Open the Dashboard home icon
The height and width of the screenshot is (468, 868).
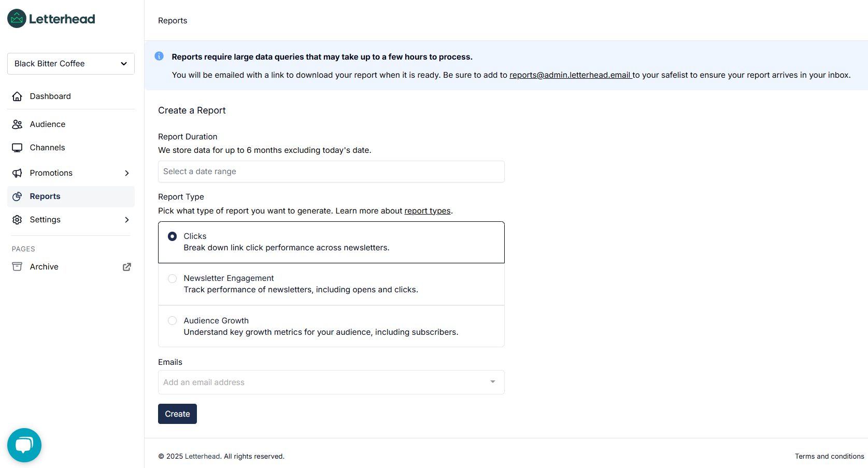(17, 96)
